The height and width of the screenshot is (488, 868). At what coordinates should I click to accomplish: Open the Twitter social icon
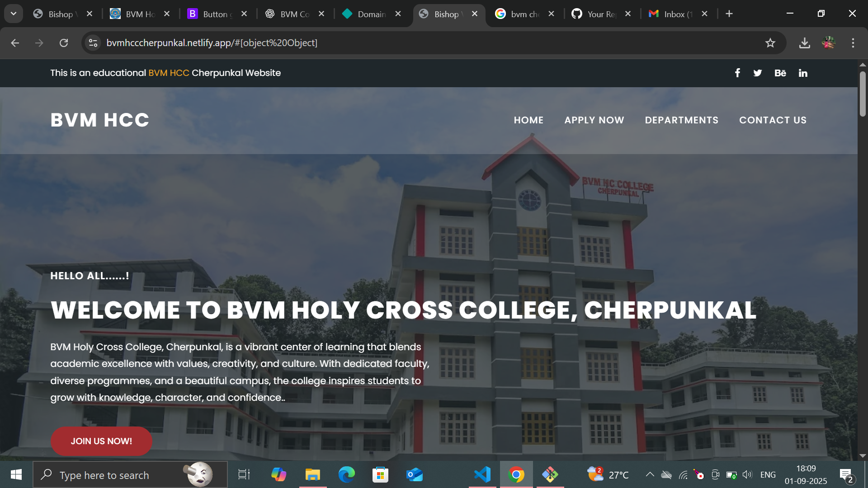pos(758,73)
